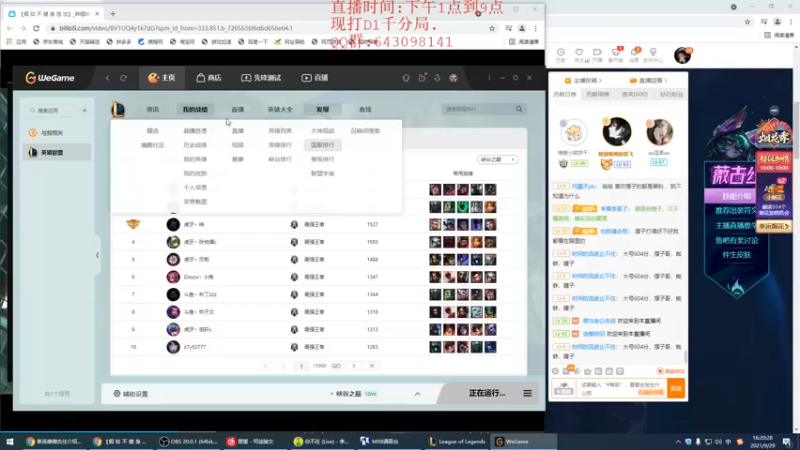Click the WeGame logo

click(50, 78)
